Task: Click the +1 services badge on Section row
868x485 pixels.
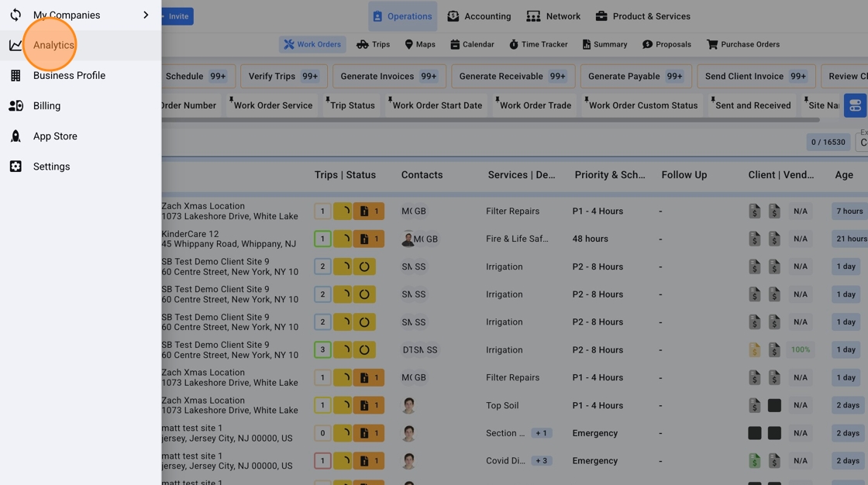Action: 542,433
